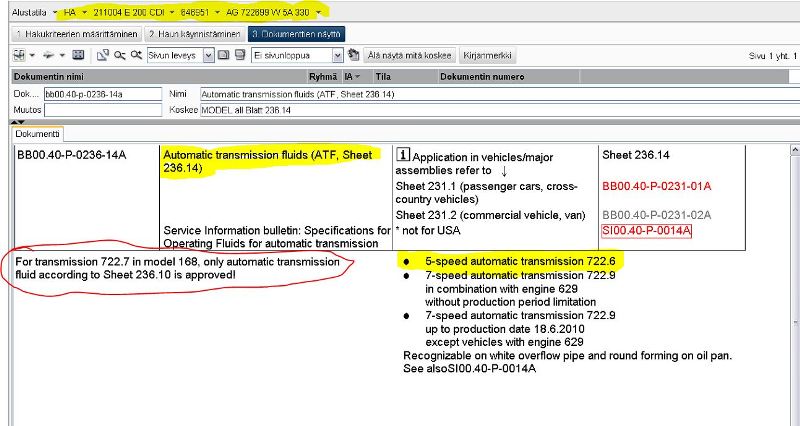Expand the IA column dropdown
The height and width of the screenshot is (426, 800).
357,76
